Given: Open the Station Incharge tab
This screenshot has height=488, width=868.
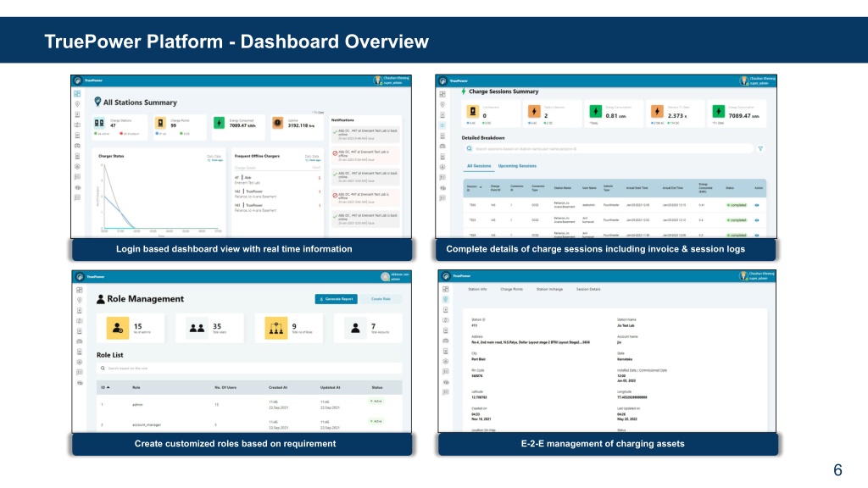Looking at the screenshot, I should pos(549,290).
